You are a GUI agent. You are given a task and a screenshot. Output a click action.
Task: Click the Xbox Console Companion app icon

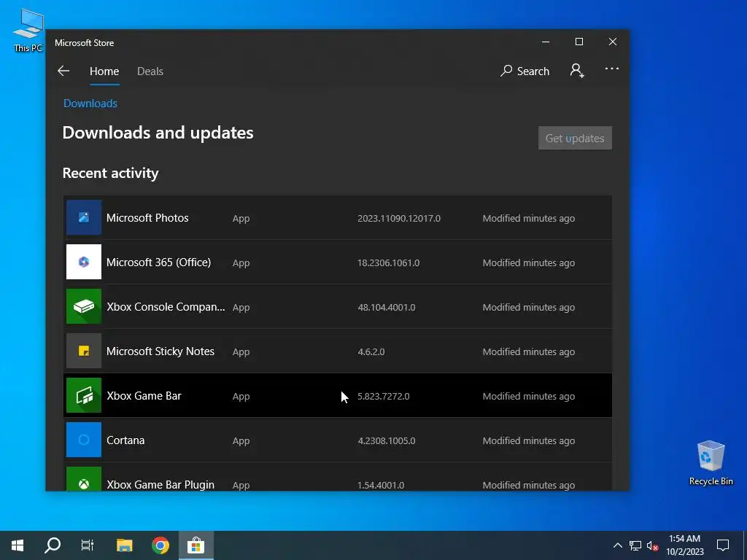click(x=84, y=306)
